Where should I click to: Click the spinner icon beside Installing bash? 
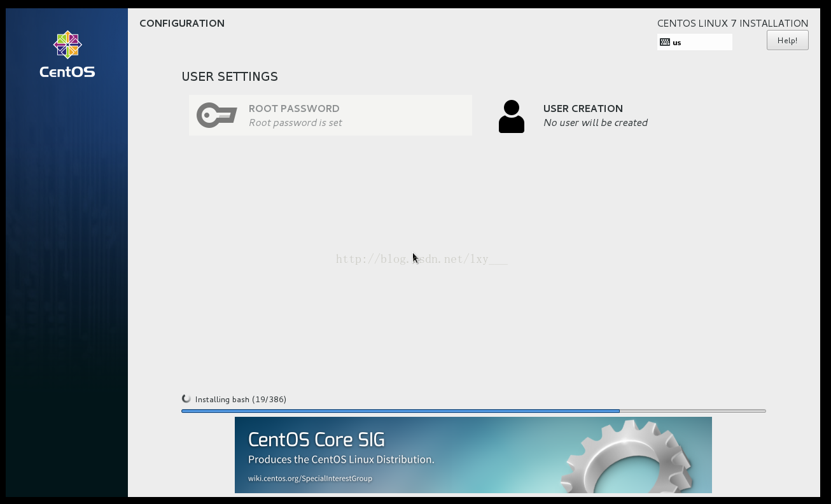pyautogui.click(x=186, y=399)
